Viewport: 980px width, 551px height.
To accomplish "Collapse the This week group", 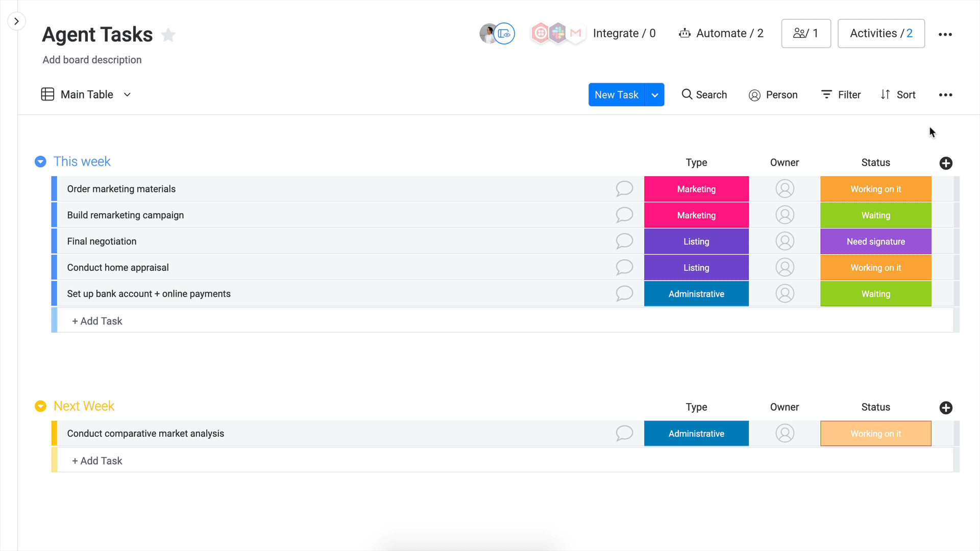I will click(x=40, y=162).
